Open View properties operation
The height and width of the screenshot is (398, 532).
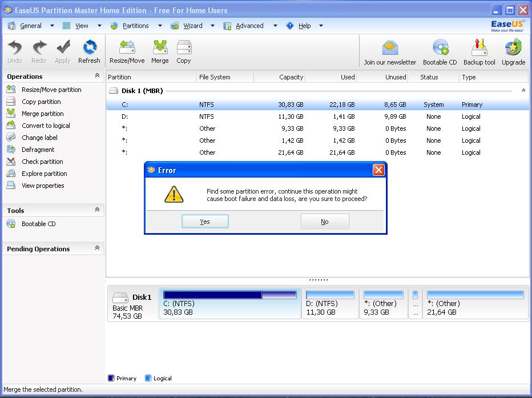[x=43, y=186]
